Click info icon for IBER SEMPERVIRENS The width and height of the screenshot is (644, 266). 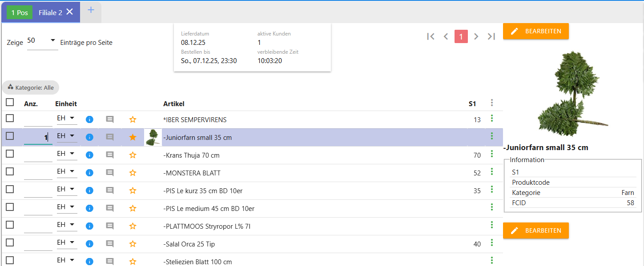(89, 119)
